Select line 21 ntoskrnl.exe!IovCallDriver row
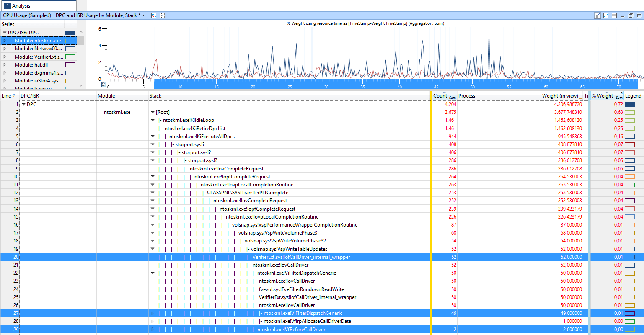 [280, 265]
